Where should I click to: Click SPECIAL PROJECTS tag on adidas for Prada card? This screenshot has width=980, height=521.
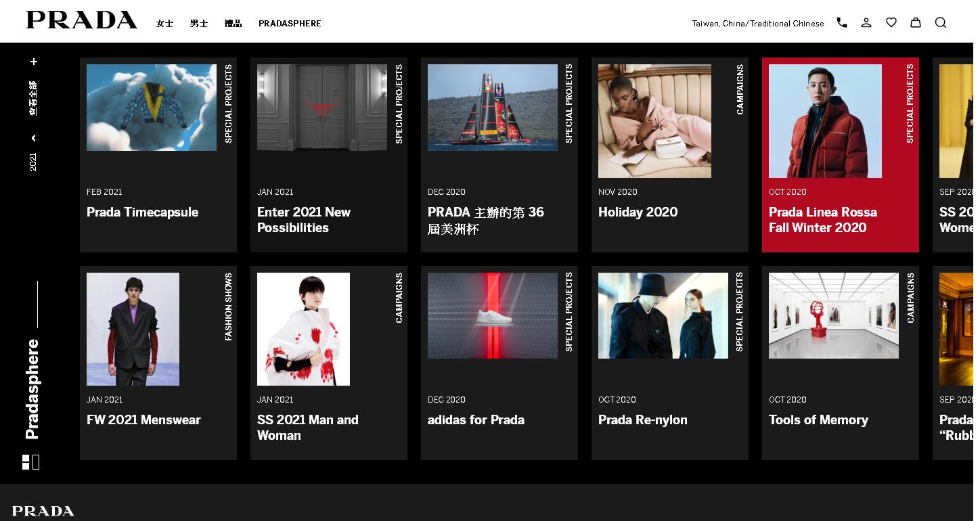click(x=569, y=312)
